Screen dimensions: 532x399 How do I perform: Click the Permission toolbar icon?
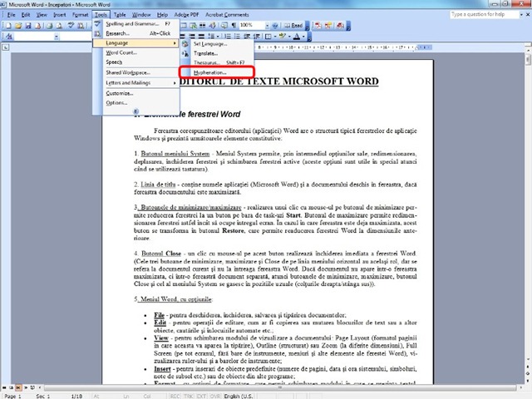pos(38,26)
